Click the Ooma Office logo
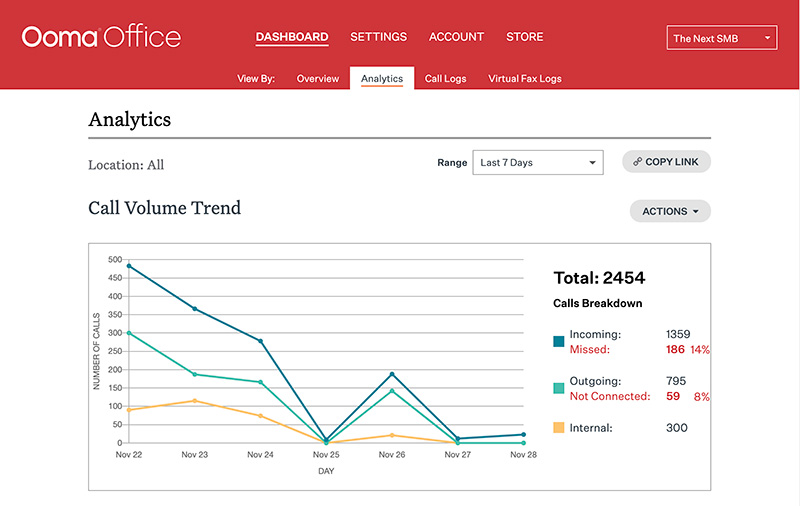This screenshot has width=800, height=506. click(101, 38)
